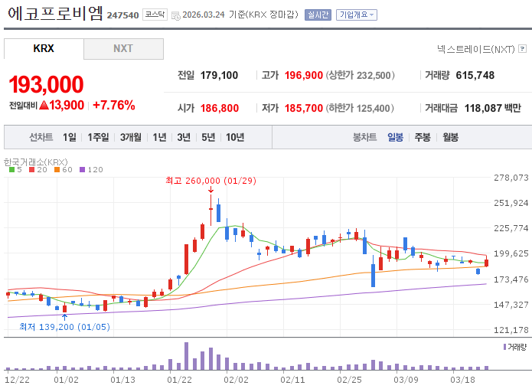Image resolution: width=532 pixels, height=392 pixels.
Task: Show the 3년 line chart
Action: coord(184,137)
